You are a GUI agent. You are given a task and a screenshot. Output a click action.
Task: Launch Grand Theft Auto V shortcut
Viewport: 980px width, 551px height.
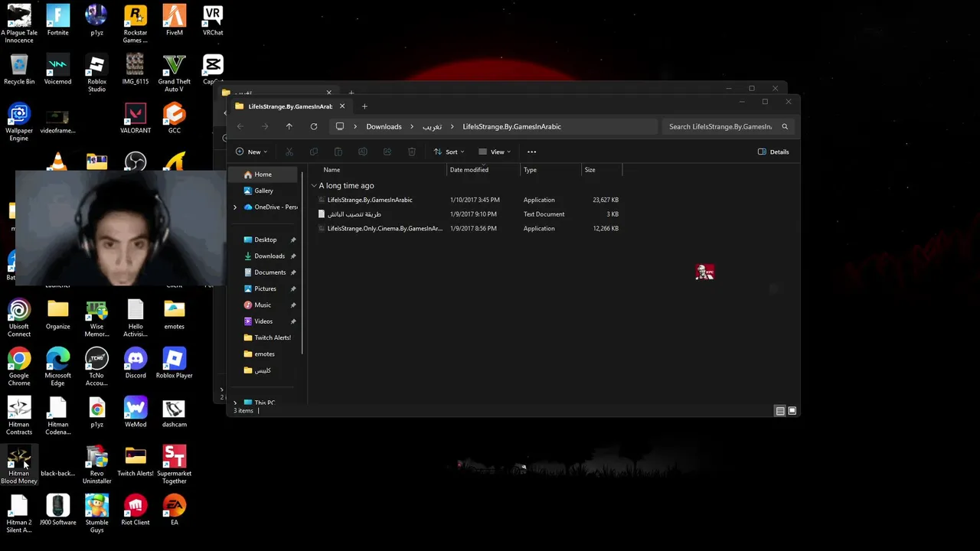174,73
